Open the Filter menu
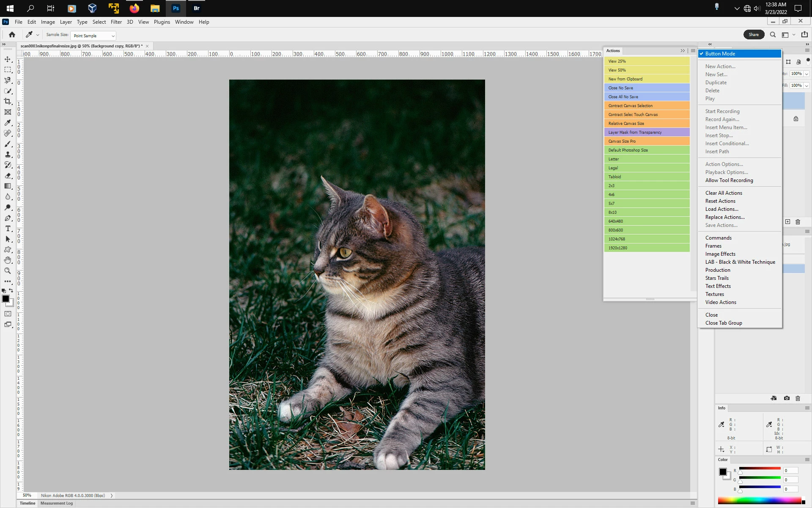The width and height of the screenshot is (812, 508). (x=116, y=22)
